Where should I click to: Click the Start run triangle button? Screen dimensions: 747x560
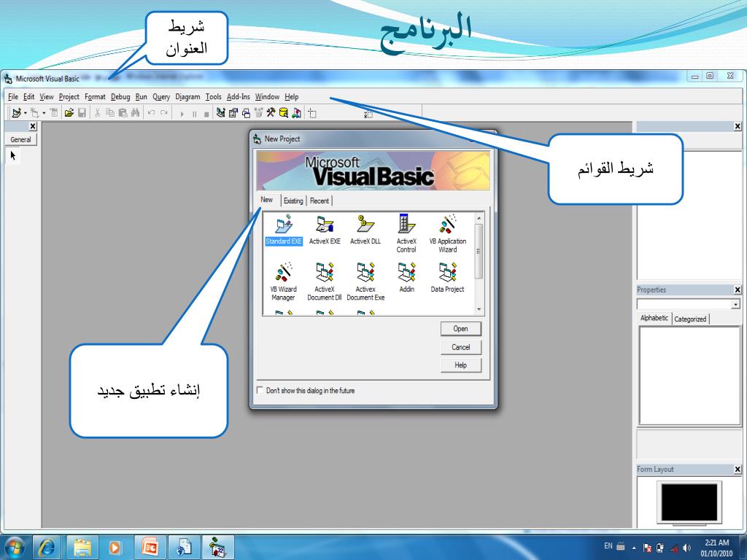pos(182,114)
